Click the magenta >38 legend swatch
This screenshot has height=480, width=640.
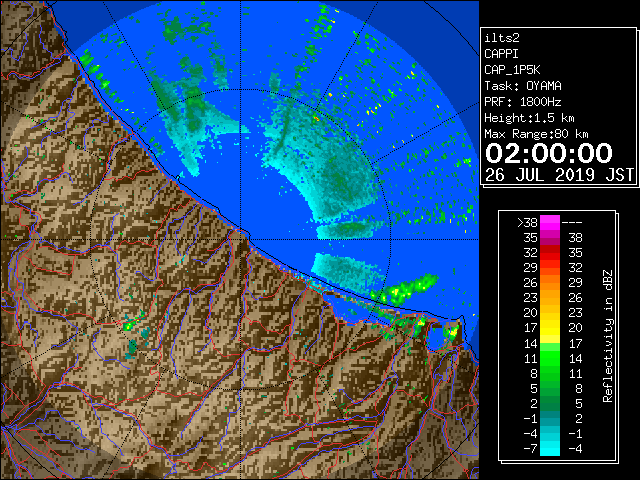click(550, 222)
